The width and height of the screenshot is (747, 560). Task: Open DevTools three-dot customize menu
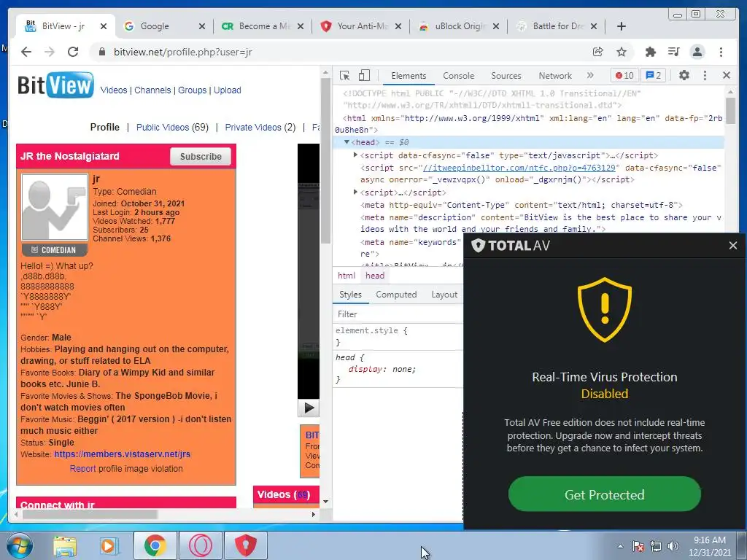pos(705,75)
